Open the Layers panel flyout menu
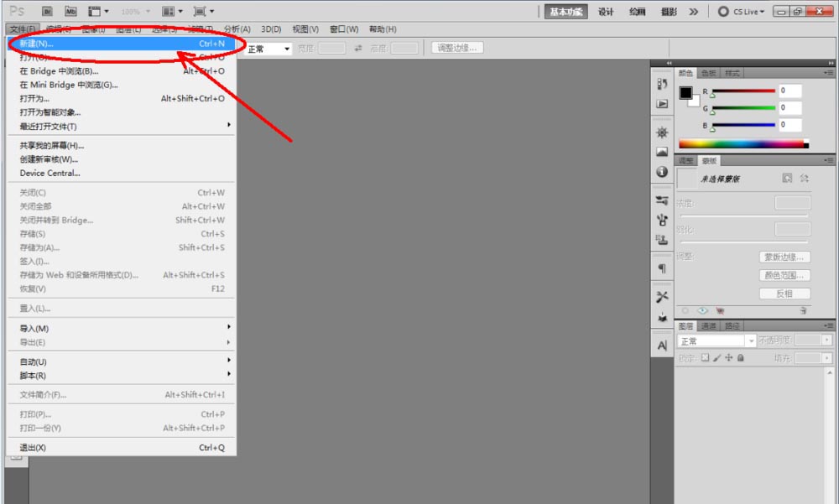Screen dimensions: 839x504 click(828, 325)
